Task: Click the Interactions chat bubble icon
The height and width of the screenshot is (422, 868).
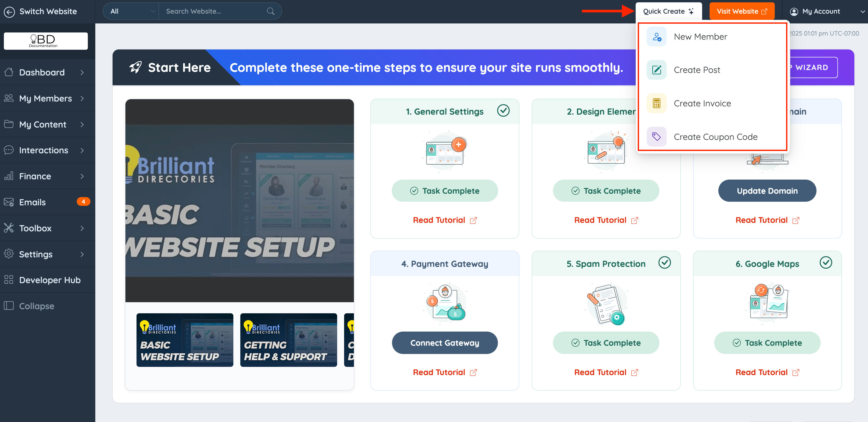Action: pos(9,150)
